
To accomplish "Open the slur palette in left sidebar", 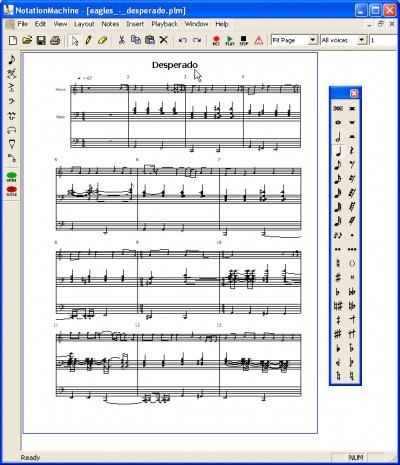I will coord(12,130).
